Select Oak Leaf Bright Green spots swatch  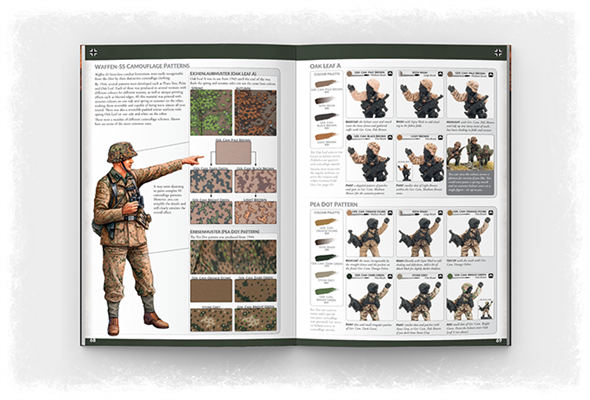point(211,213)
